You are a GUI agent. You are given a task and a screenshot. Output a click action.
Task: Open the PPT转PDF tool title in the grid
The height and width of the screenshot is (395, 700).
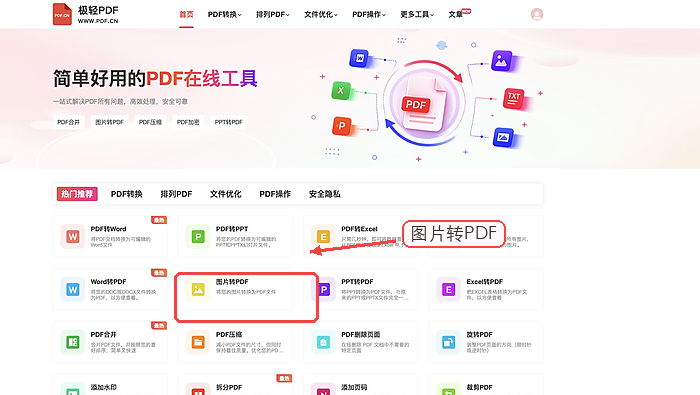point(357,282)
